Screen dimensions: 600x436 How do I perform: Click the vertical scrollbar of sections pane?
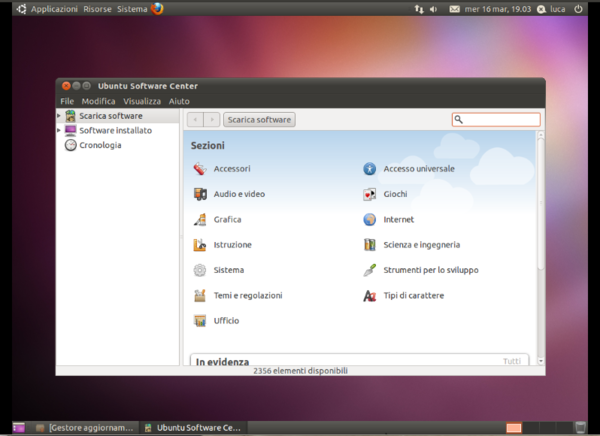[541, 205]
